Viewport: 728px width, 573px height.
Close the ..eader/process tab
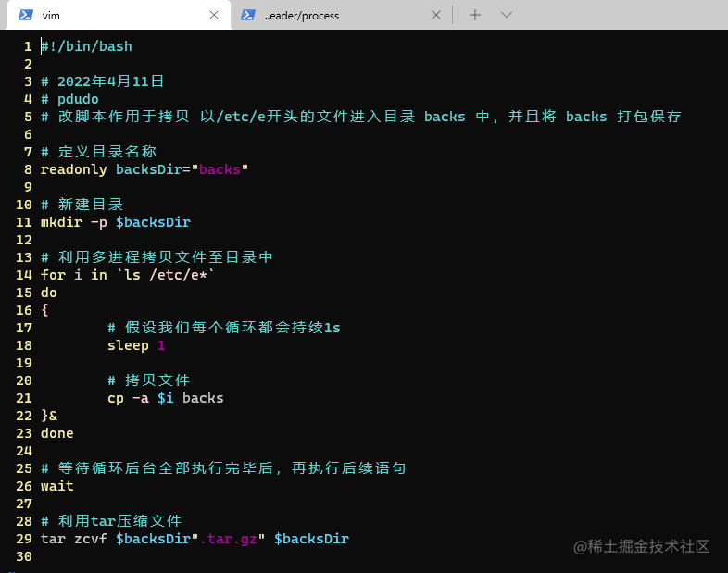point(436,16)
